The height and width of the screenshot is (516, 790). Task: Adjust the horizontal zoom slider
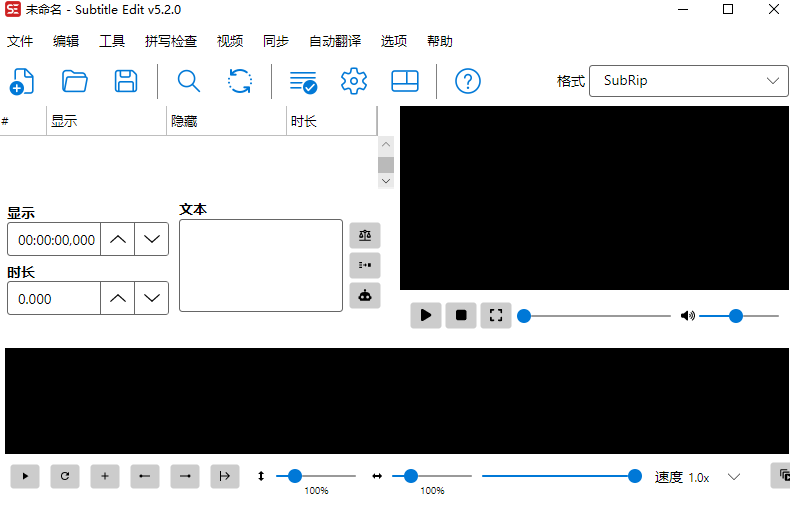432,476
